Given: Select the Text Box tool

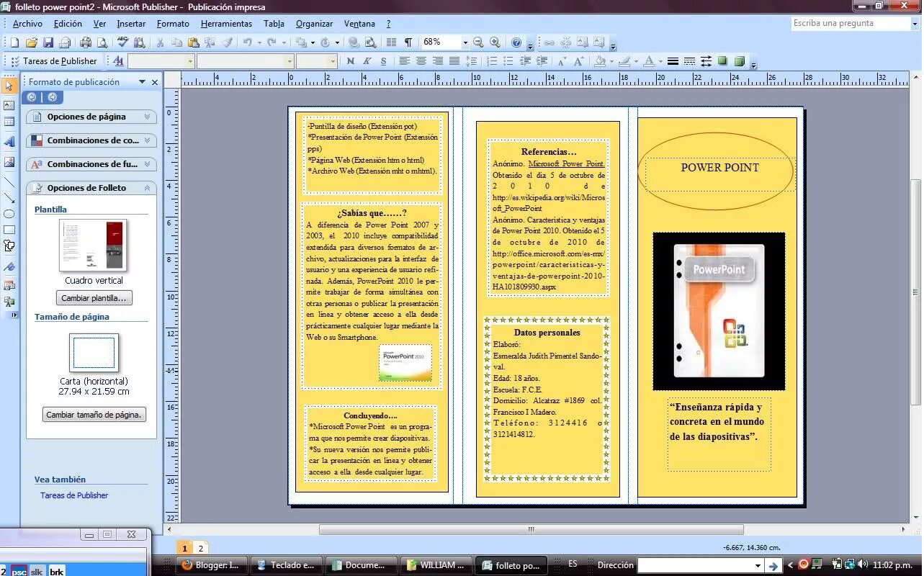Looking at the screenshot, I should pos(9,105).
